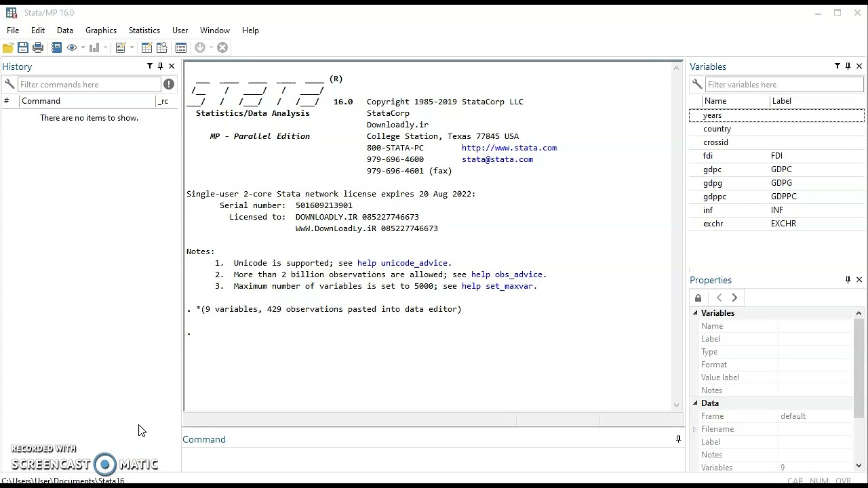
Task: Open Data Editor (Edit) icon
Action: pos(146,47)
